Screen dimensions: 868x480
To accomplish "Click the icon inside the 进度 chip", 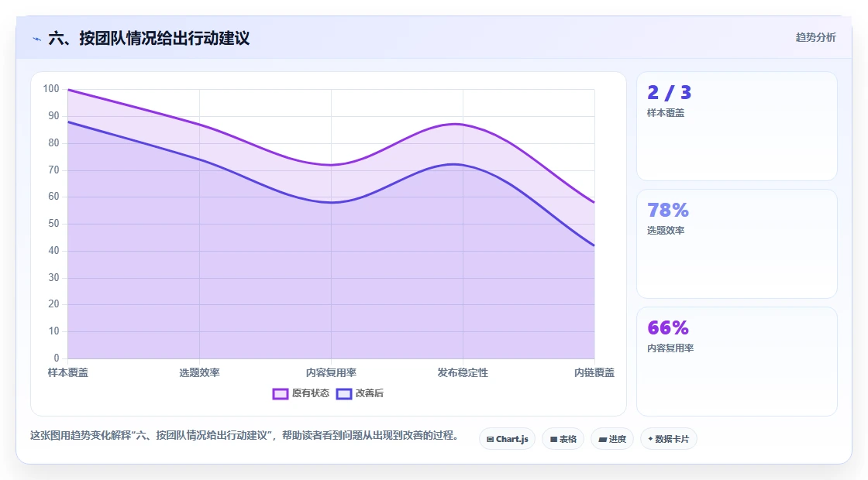I will pyautogui.click(x=603, y=440).
